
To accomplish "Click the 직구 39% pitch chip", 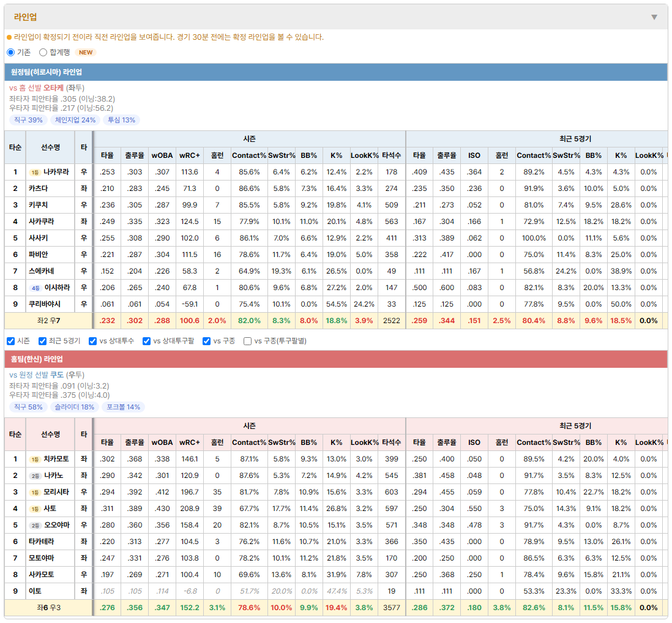I will 28,120.
